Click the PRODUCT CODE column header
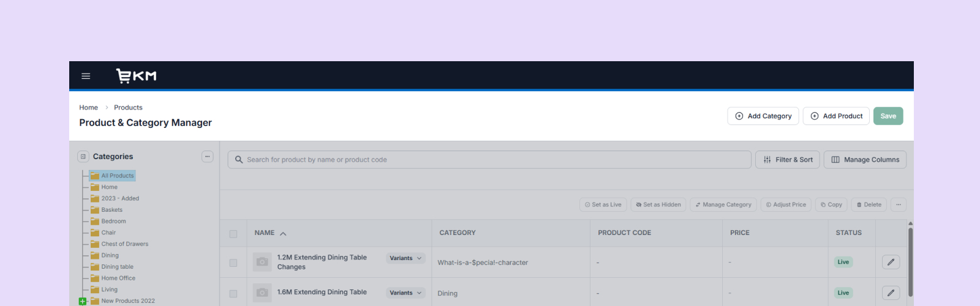This screenshot has width=980, height=306. tap(625, 233)
